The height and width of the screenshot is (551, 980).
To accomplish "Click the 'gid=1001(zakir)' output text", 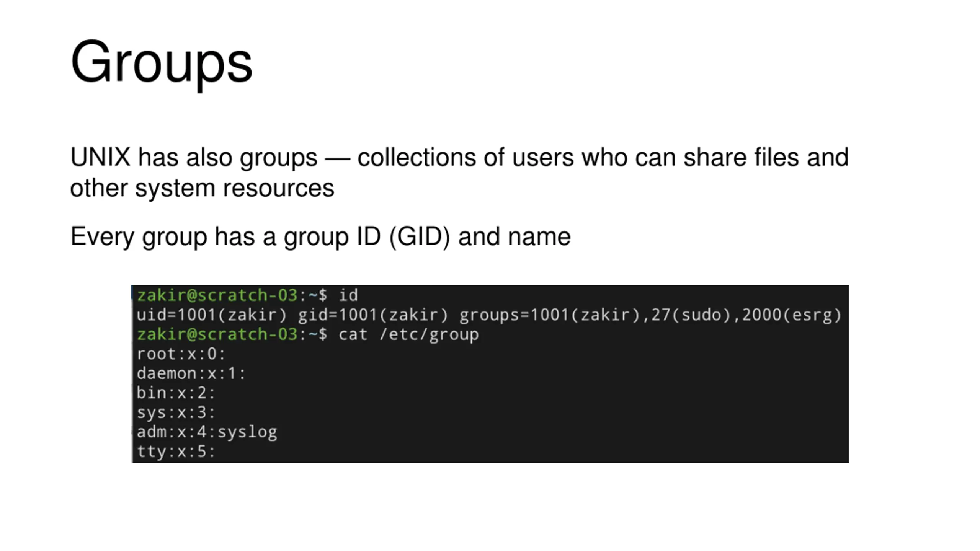I will click(373, 315).
